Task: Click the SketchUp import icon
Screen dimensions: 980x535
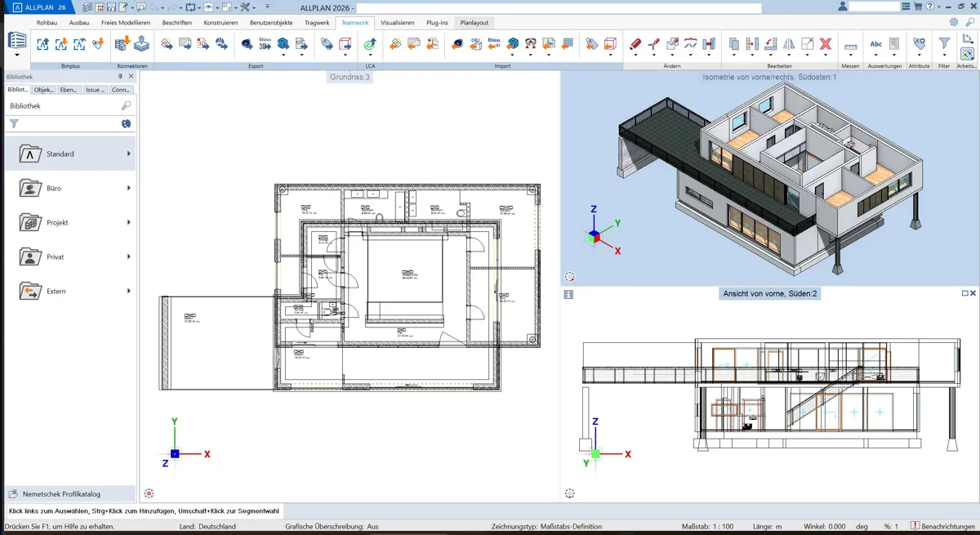Action: [x=512, y=43]
